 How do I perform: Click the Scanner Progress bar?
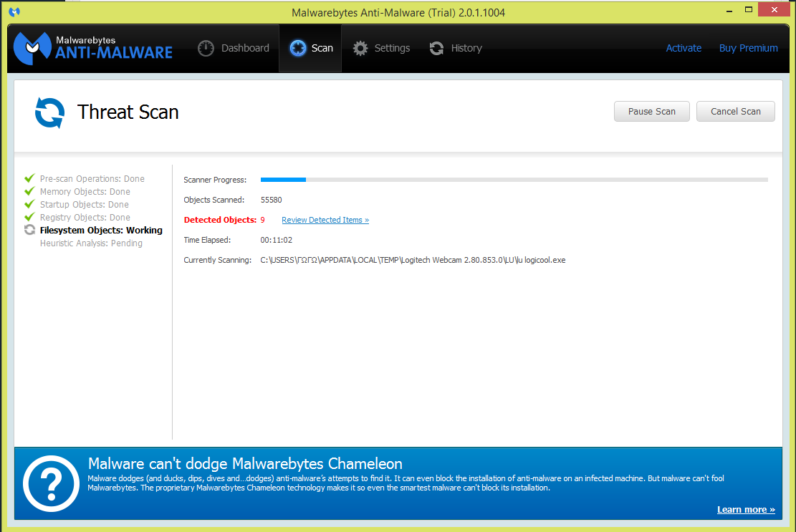click(514, 180)
